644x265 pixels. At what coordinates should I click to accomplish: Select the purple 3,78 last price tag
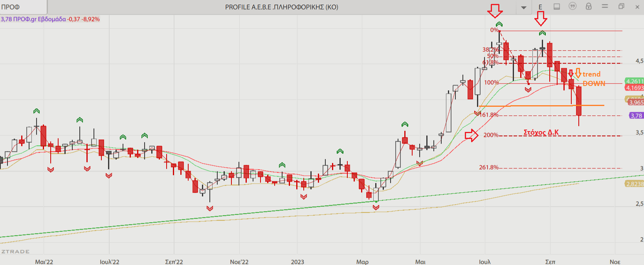point(637,116)
